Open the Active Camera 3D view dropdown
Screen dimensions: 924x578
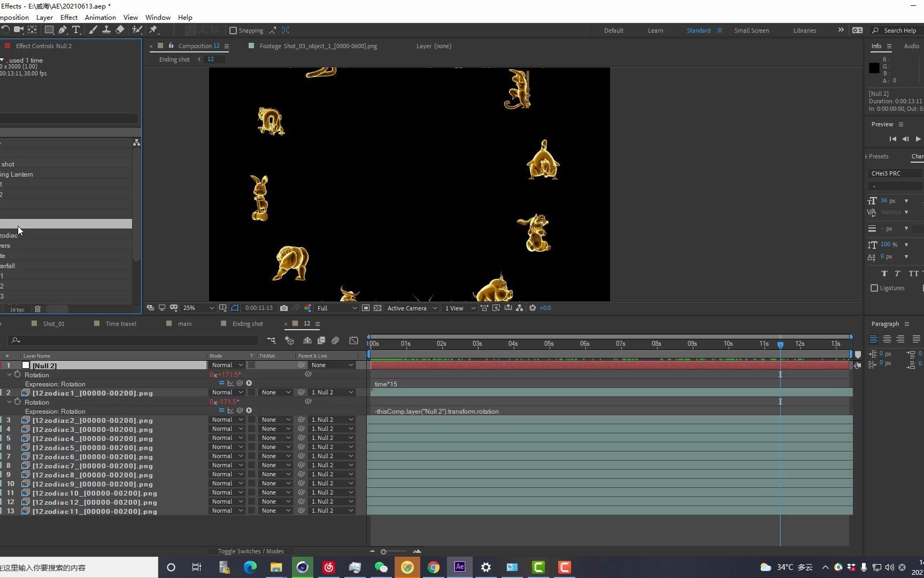(412, 308)
